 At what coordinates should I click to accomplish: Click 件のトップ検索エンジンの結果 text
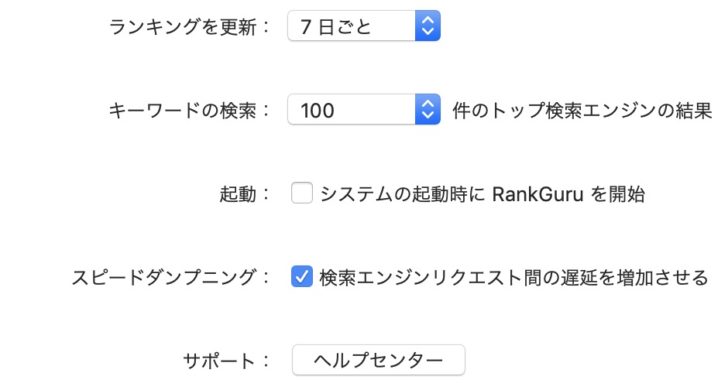582,110
